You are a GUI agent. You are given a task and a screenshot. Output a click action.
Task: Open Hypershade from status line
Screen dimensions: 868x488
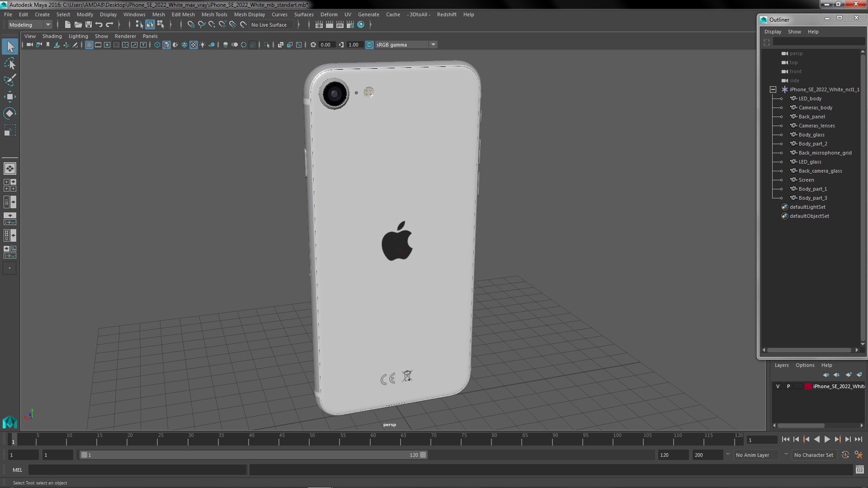coord(361,25)
